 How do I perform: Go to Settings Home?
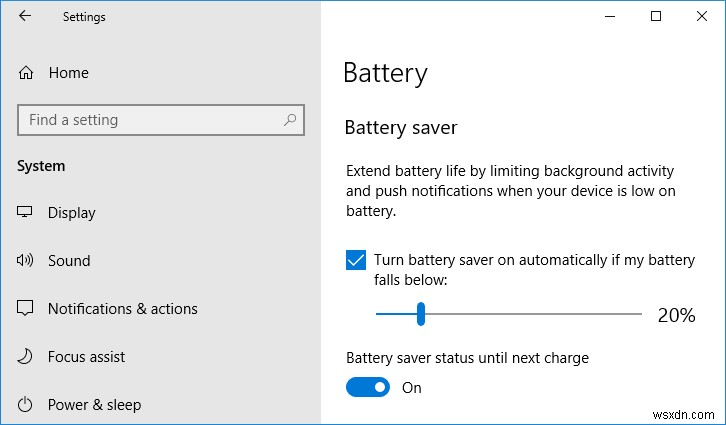click(68, 73)
